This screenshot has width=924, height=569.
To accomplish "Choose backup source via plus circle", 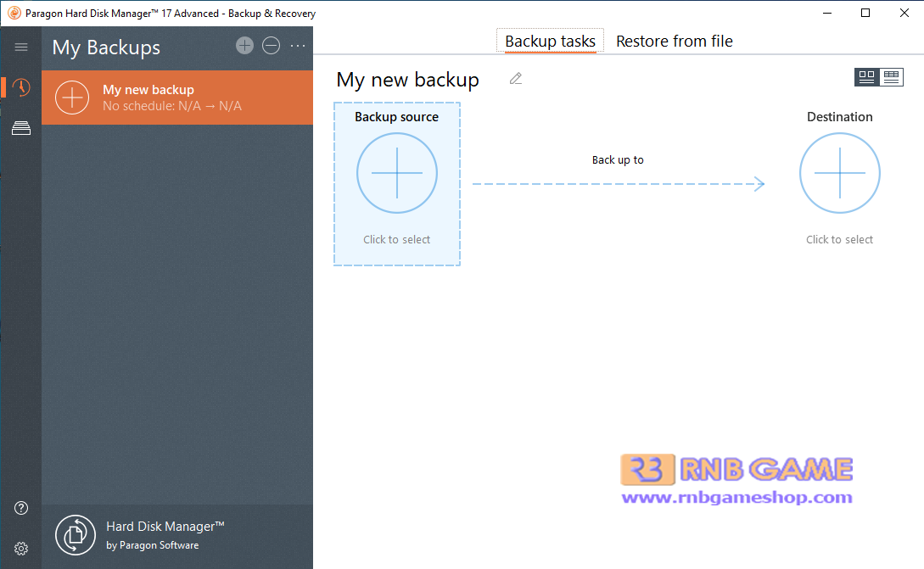I will [x=396, y=173].
